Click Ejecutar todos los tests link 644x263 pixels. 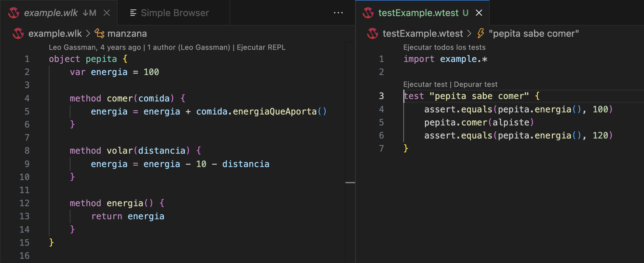pyautogui.click(x=444, y=47)
